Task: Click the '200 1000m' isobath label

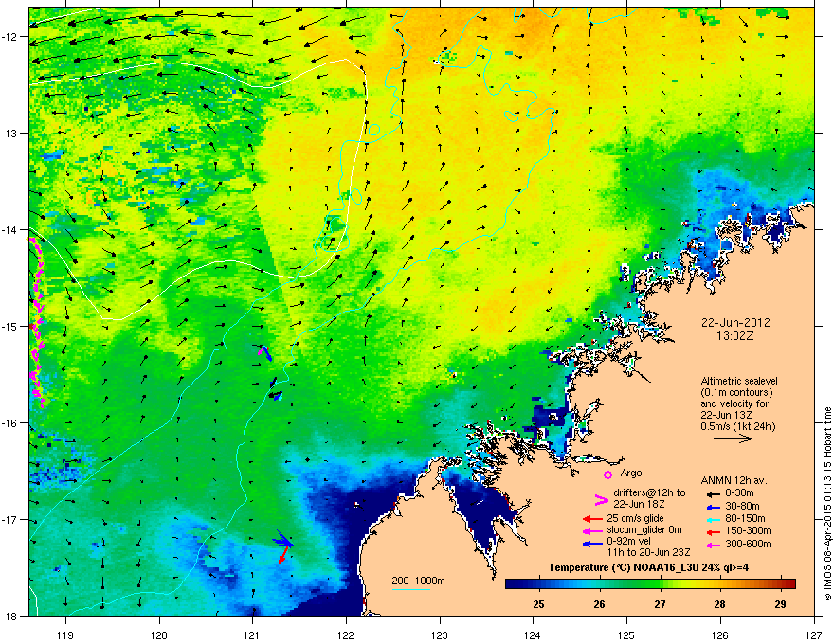Action: pyautogui.click(x=418, y=581)
